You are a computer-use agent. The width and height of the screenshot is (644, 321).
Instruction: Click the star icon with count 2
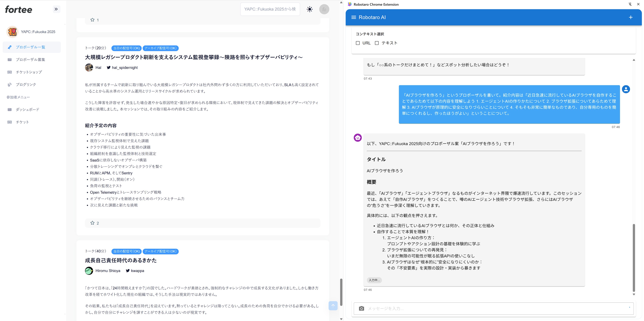92,223
